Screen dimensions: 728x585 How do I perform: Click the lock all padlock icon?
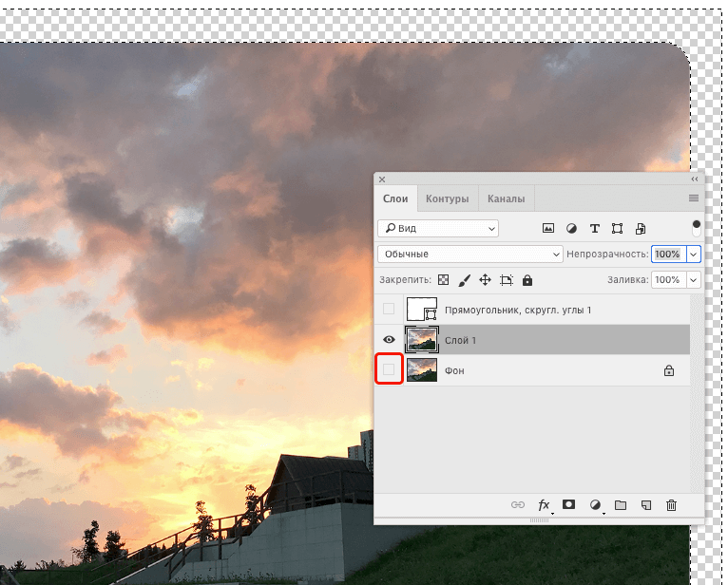pyautogui.click(x=527, y=280)
